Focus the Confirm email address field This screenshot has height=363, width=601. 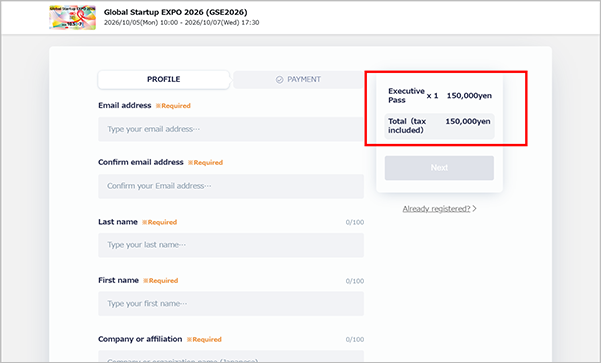click(231, 186)
